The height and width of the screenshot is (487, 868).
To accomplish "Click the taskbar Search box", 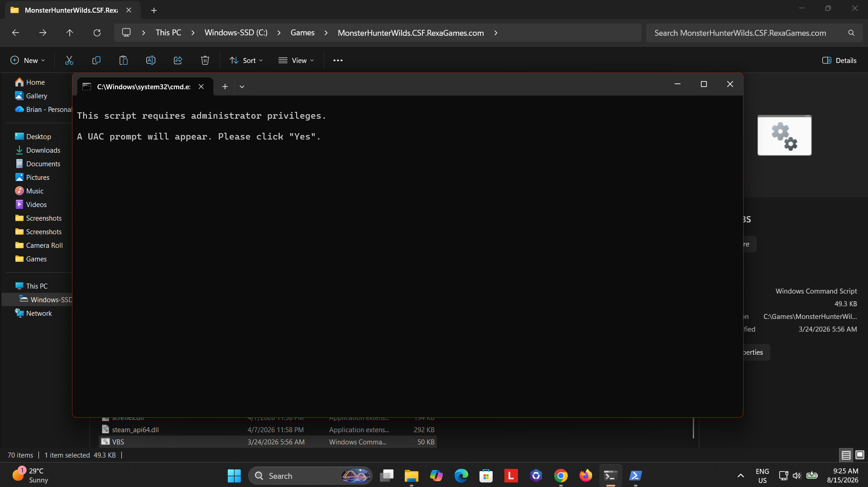I will pos(310,476).
